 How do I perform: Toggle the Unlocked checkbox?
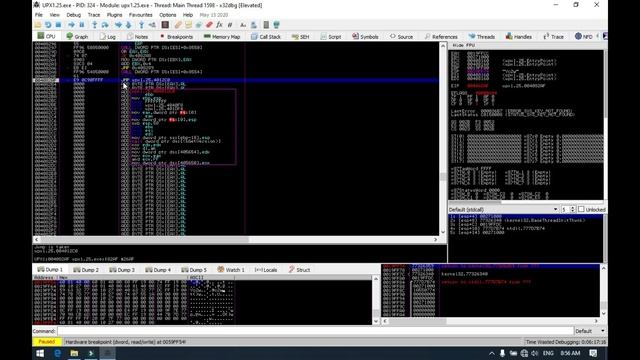pyautogui.click(x=581, y=209)
